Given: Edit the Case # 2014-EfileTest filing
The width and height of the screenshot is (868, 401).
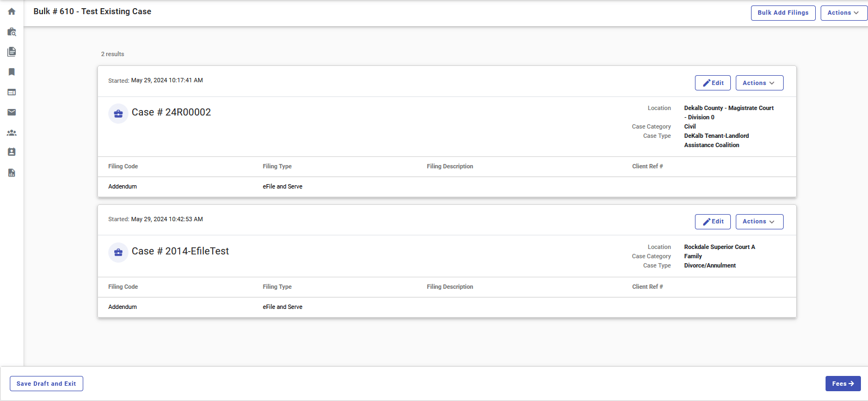Looking at the screenshot, I should pyautogui.click(x=713, y=222).
